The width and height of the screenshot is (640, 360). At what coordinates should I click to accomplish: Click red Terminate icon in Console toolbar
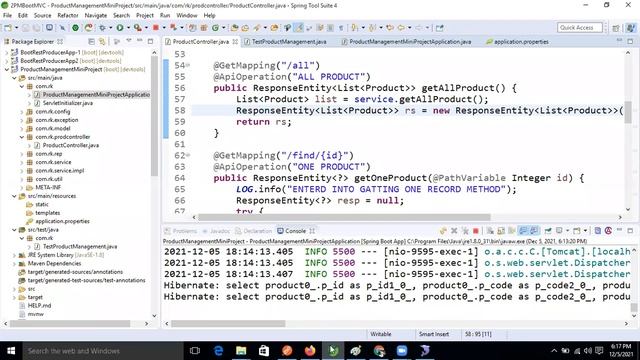[x=476, y=231]
